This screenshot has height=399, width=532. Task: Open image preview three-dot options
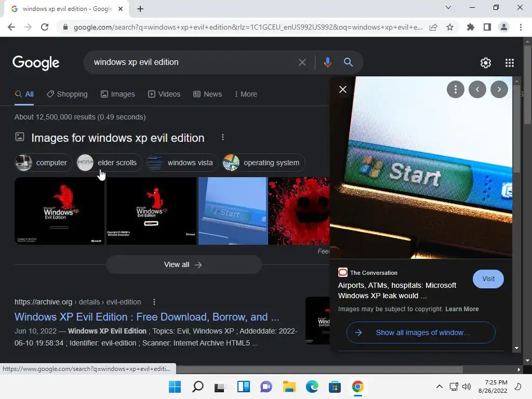pos(455,89)
